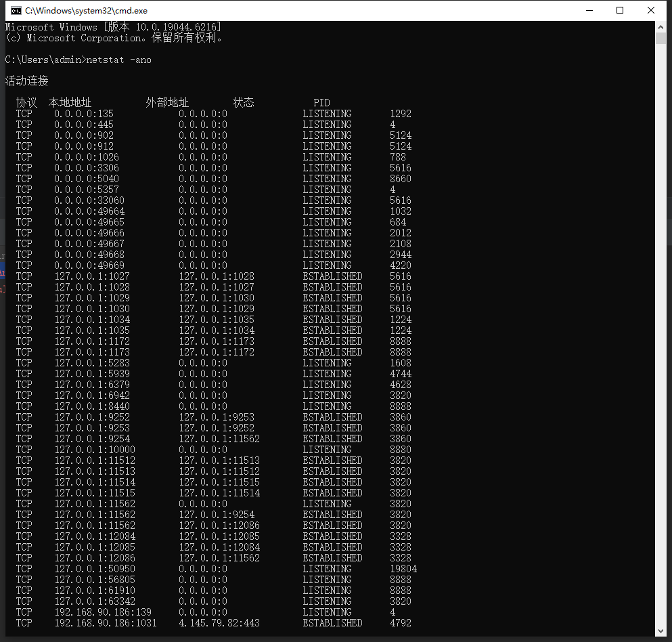Viewport: 672px width, 642px height.
Task: Minimize the cmd.exe window
Action: tap(589, 10)
